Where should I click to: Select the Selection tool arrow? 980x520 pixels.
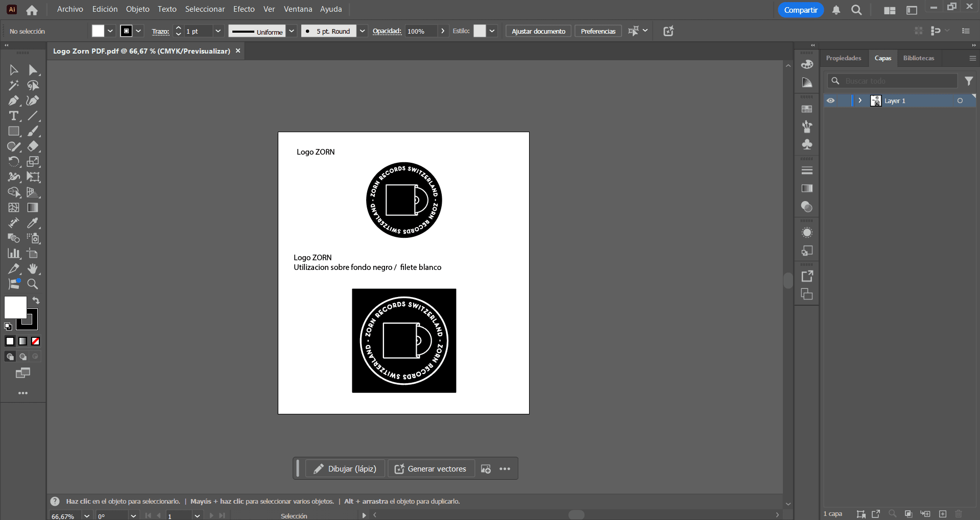click(x=14, y=70)
